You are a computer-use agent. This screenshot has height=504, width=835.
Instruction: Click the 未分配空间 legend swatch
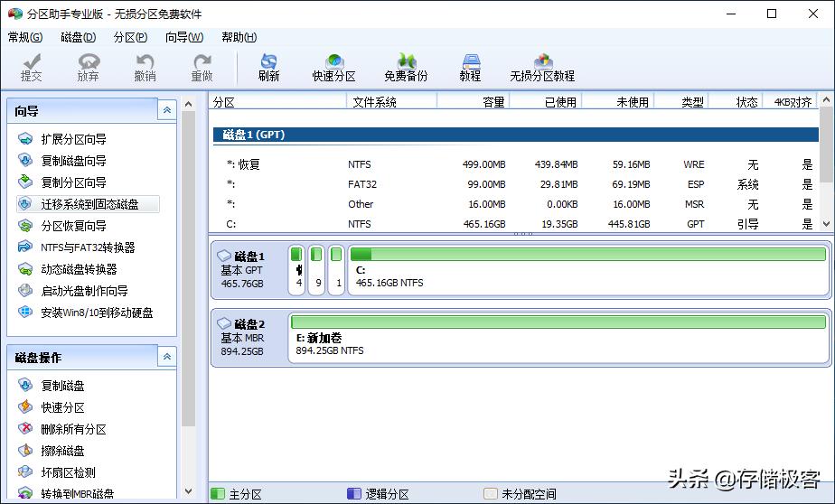[x=491, y=493]
